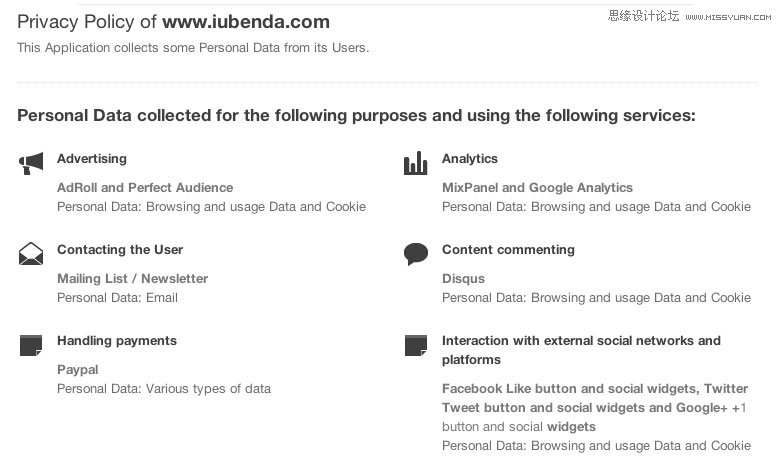Click the social networks interaction note icon
782x470 pixels.
click(416, 345)
